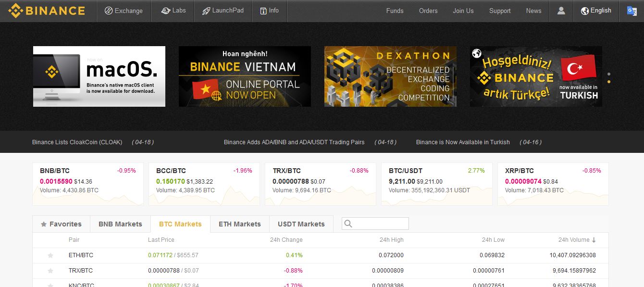Screen dimensions: 644x287
Task: Select the second yellow carousel dot
Action: 609,82
